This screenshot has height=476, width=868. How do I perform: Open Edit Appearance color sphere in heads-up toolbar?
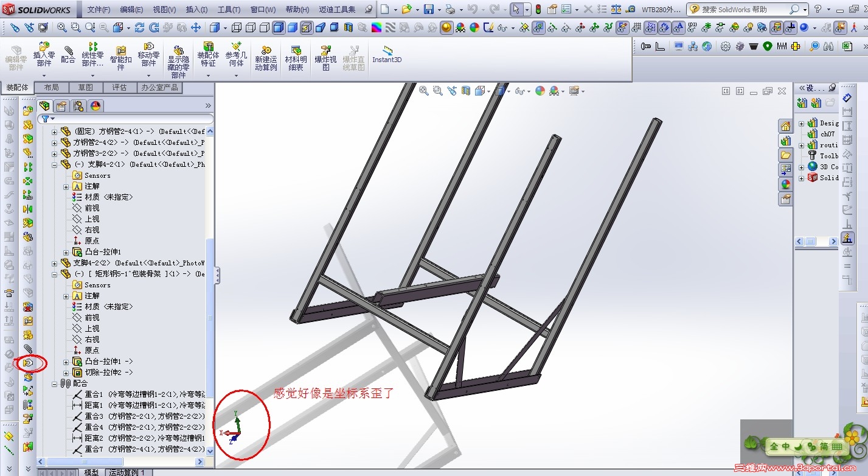coord(540,91)
